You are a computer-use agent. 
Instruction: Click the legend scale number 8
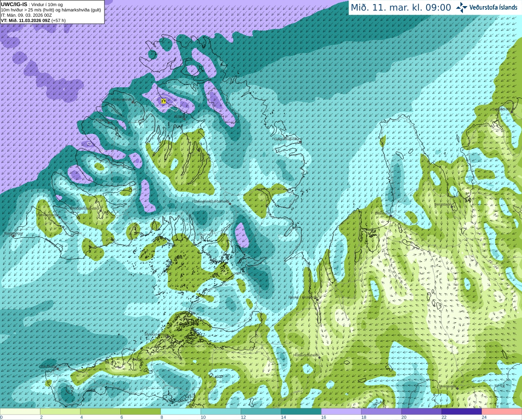point(162,417)
